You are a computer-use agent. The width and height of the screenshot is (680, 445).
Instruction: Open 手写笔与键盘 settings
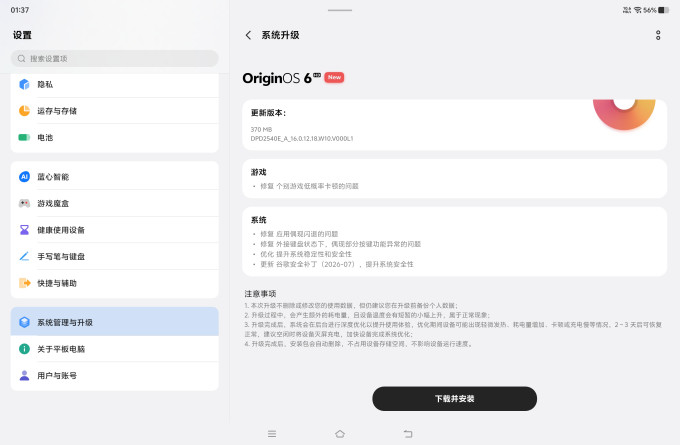(x=114, y=256)
